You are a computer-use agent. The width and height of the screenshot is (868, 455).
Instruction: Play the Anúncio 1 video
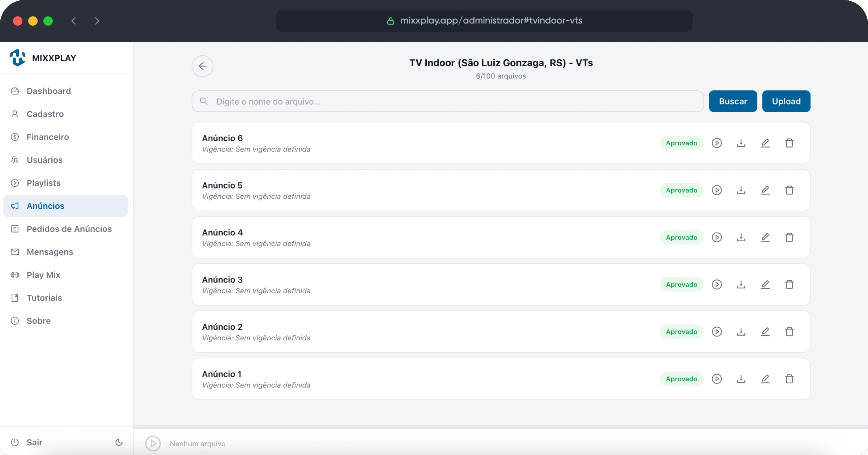tap(717, 379)
